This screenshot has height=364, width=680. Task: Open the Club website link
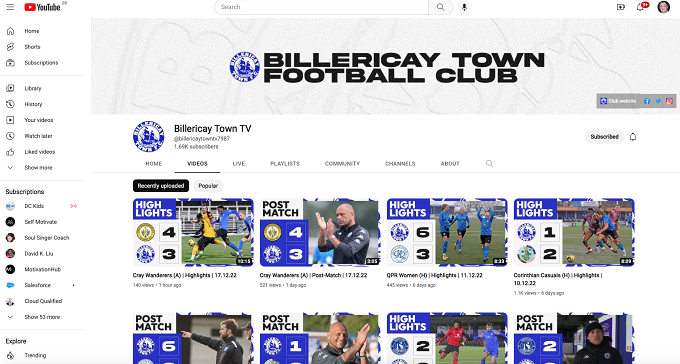618,101
